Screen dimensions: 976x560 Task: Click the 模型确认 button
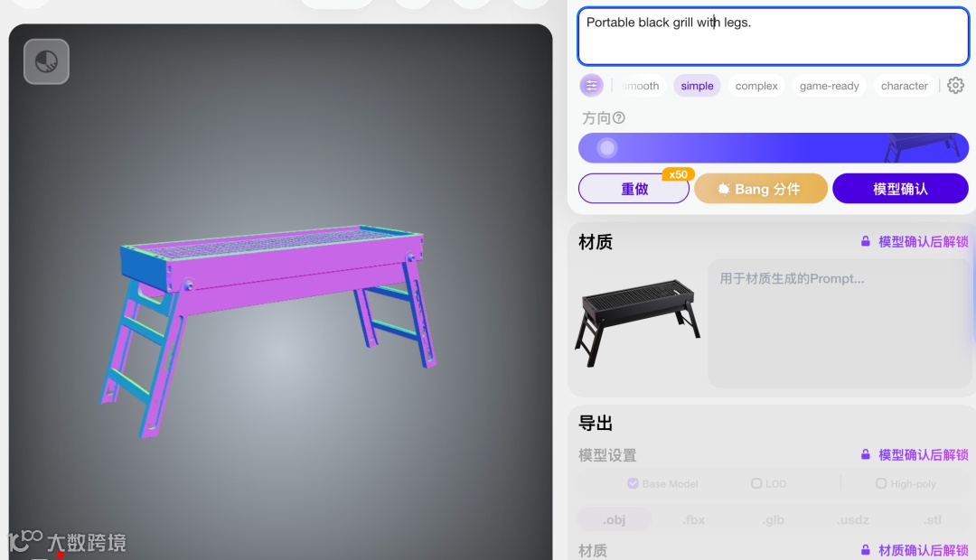[900, 189]
